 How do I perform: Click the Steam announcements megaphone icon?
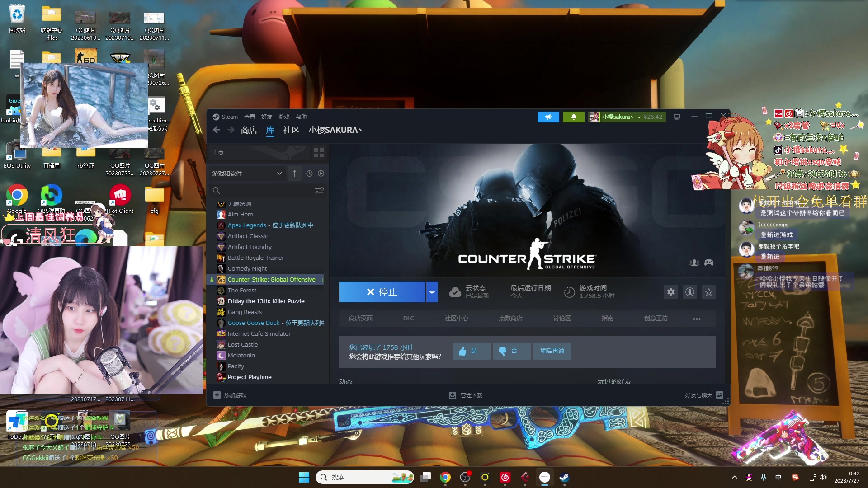coord(548,117)
